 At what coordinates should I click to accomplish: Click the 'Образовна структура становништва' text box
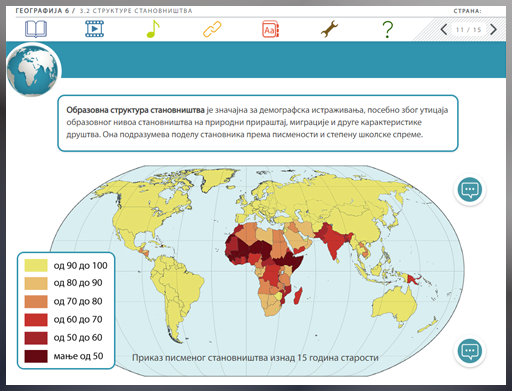[x=258, y=123]
